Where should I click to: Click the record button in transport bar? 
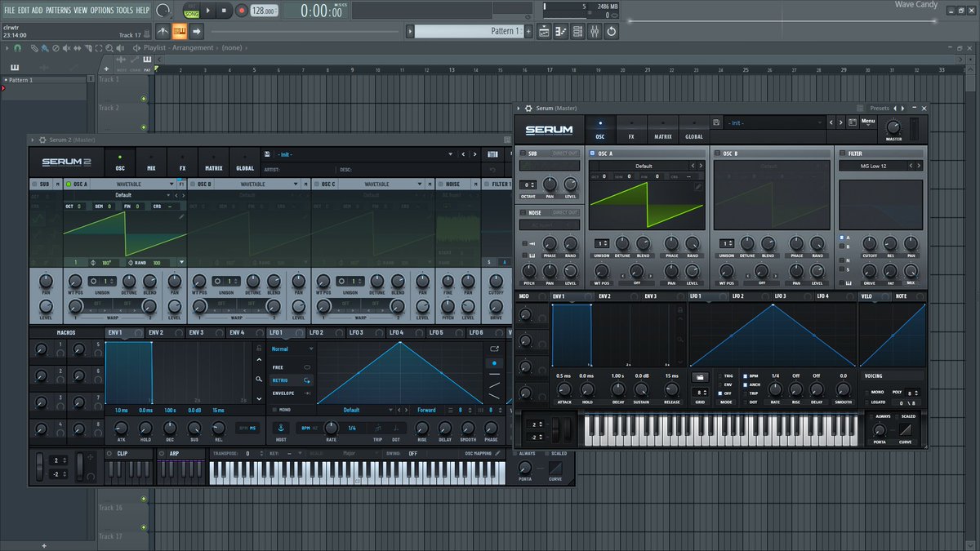(x=242, y=11)
